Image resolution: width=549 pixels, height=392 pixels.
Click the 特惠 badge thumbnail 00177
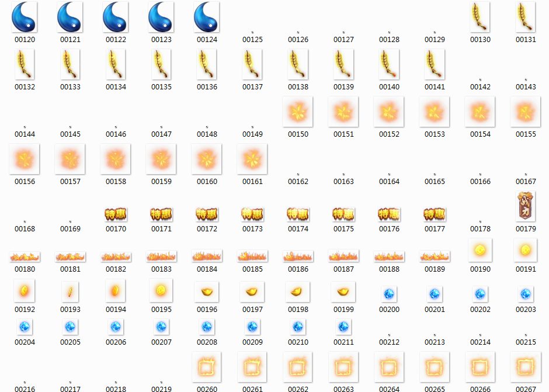coord(435,214)
